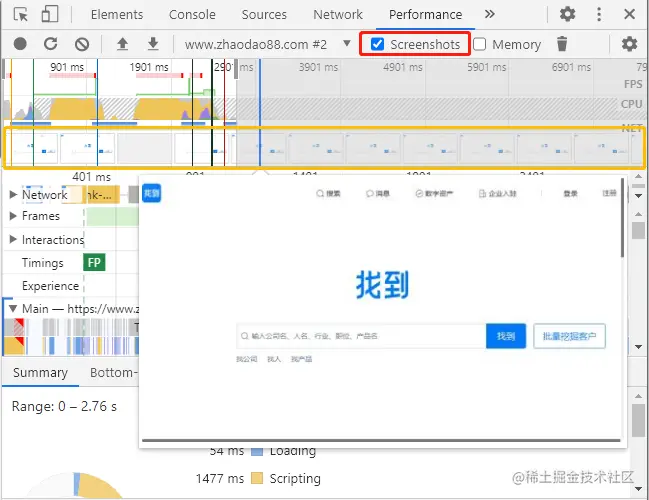
Task: Click the green block in the Frames track
Action: [x=112, y=217]
